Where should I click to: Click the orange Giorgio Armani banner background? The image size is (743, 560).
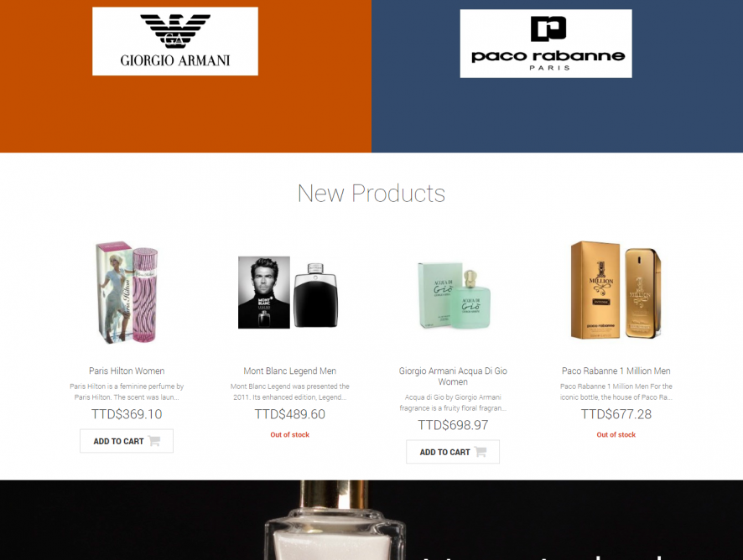tap(185, 114)
